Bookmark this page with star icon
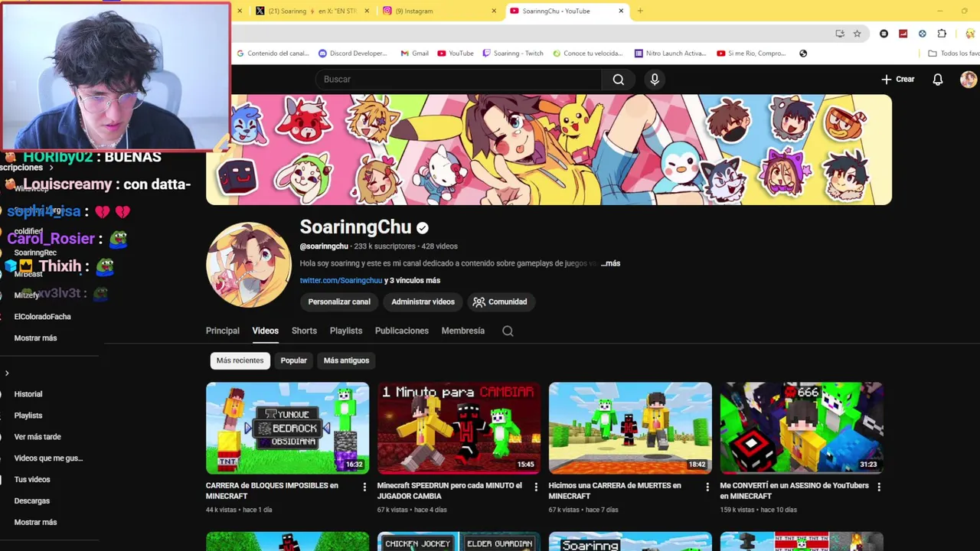 click(857, 34)
